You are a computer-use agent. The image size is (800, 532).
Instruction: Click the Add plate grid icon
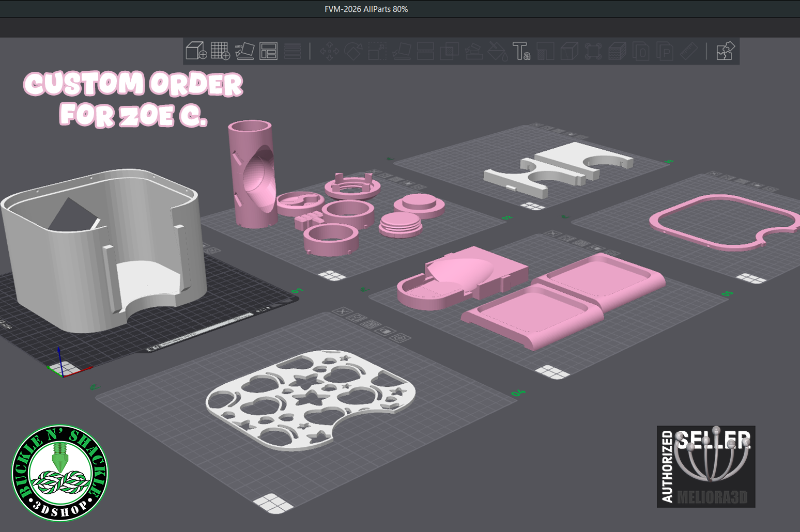(x=220, y=51)
